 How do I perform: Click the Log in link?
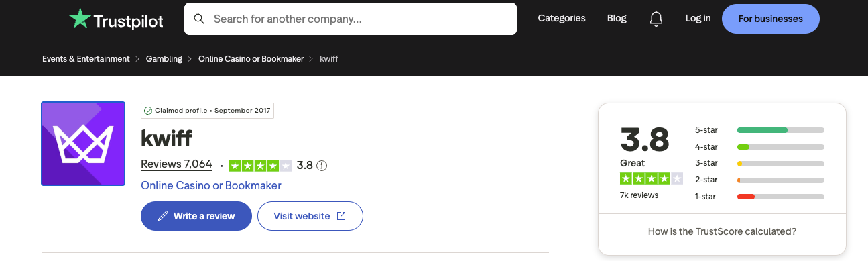[x=698, y=19]
